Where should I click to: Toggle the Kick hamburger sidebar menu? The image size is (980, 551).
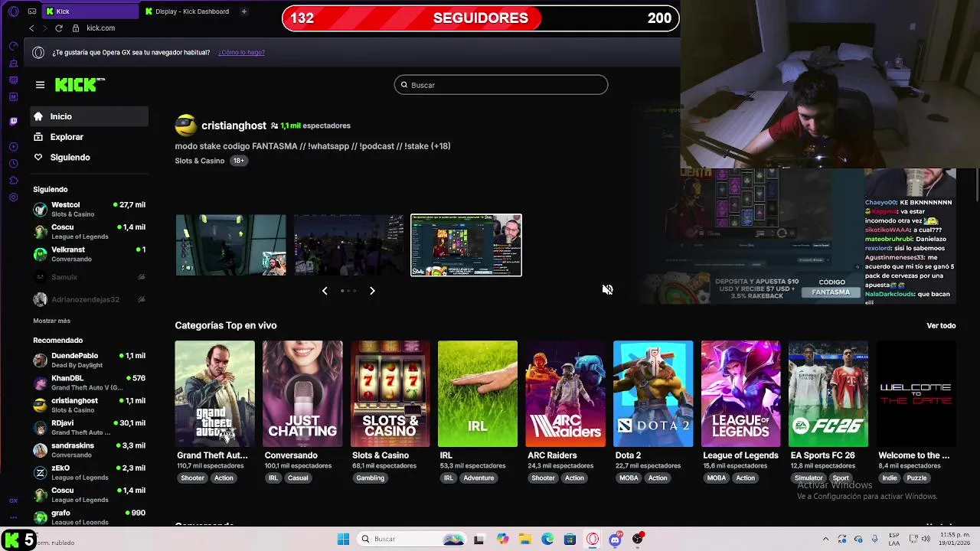tap(40, 85)
